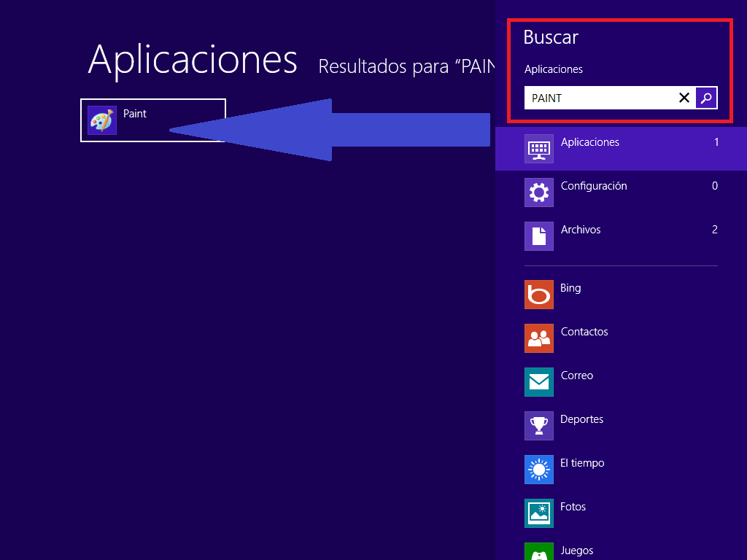The image size is (747, 560).
Task: Select the Aplicaciones keyboard icon
Action: 539,149
